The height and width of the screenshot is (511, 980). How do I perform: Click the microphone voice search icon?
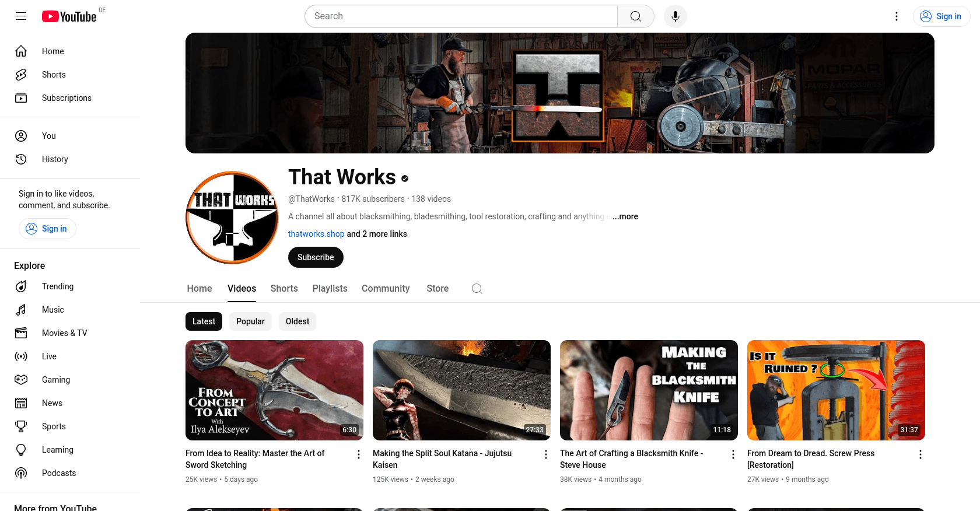[675, 16]
